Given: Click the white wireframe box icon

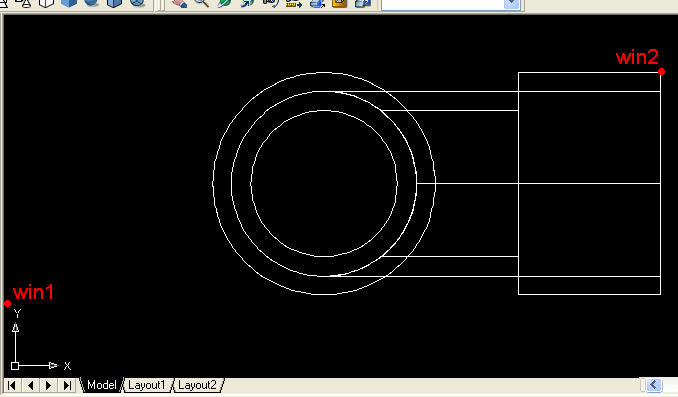Looking at the screenshot, I should pyautogui.click(x=46, y=3).
